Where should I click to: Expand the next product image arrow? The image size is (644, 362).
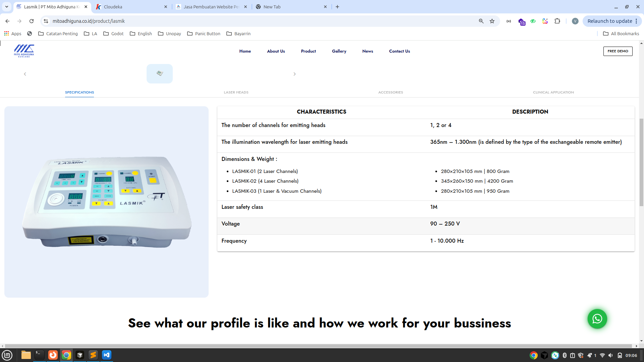(294, 74)
